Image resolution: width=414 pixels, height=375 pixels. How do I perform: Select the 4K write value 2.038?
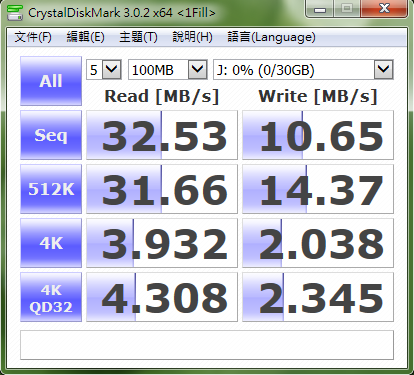(318, 243)
